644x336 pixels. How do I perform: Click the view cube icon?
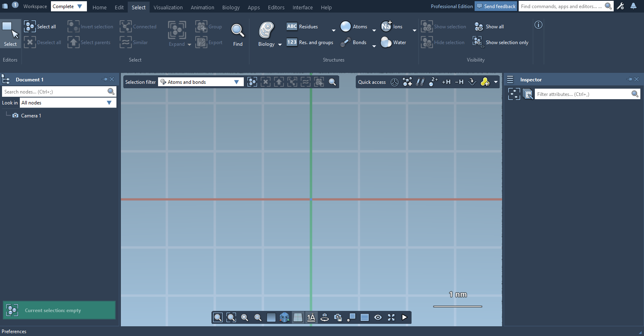(285, 317)
